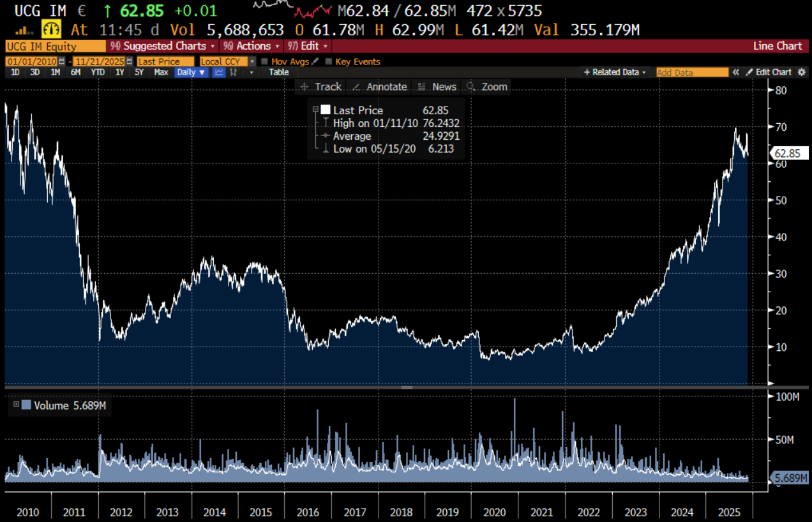
Task: Collapse the Volume legend toggle
Action: coord(16,405)
